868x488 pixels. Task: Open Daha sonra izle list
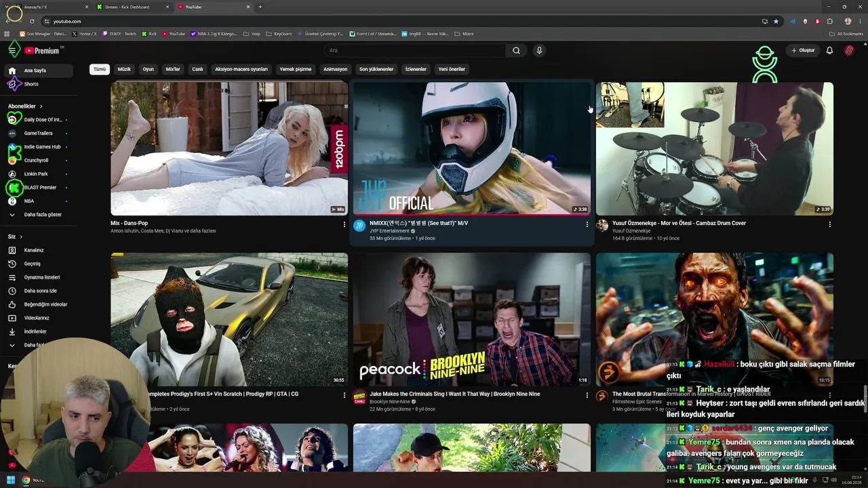click(x=39, y=291)
